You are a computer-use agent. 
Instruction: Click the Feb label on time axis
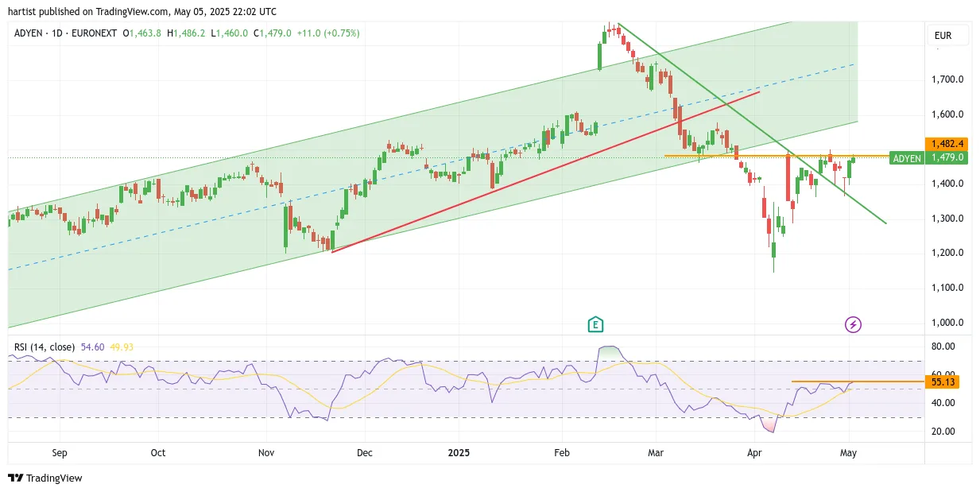click(x=562, y=453)
